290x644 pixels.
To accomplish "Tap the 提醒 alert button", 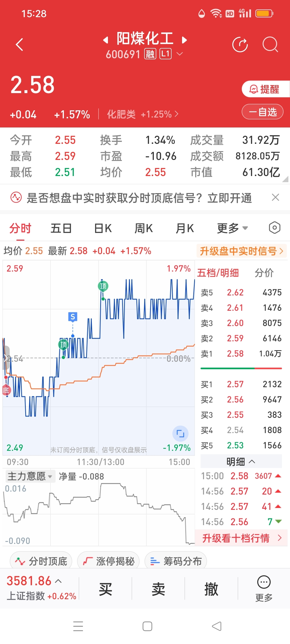I will pos(265,89).
